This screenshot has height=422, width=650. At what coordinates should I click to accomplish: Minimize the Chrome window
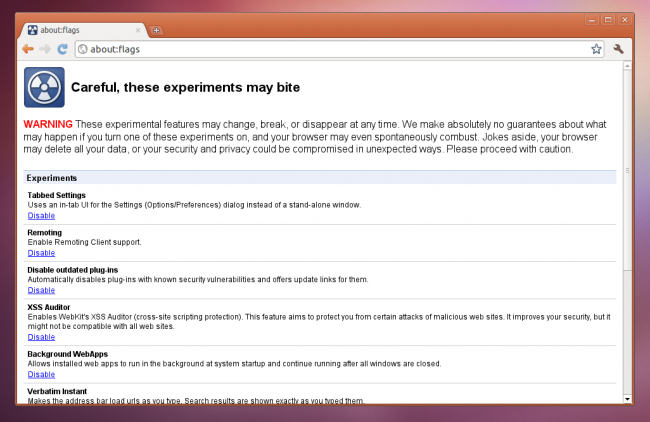(592, 20)
